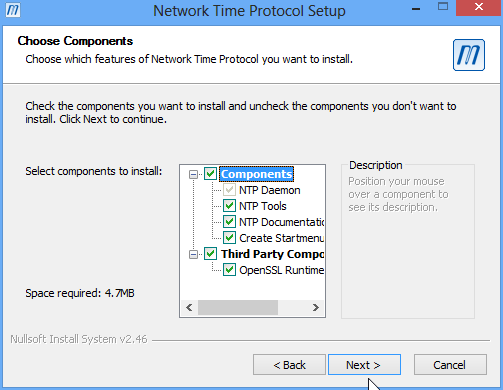The image size is (503, 390).
Task: Select the OpenSSL Runtime tree item
Action: (x=281, y=270)
